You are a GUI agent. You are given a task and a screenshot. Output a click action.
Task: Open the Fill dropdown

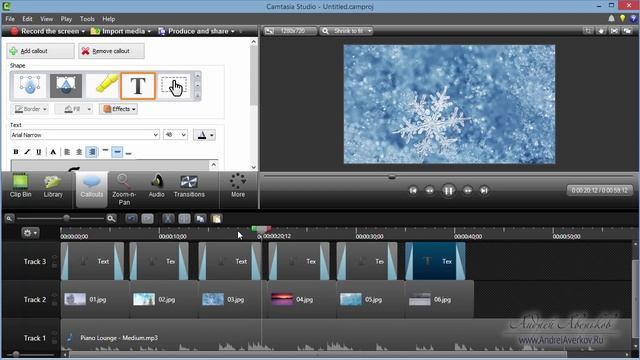tap(73, 109)
